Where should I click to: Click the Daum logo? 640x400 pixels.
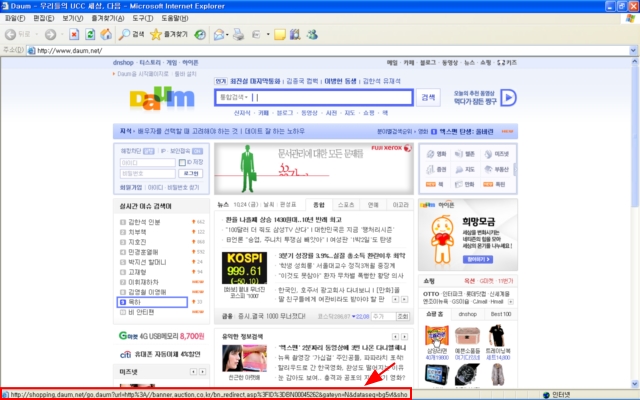click(x=162, y=98)
